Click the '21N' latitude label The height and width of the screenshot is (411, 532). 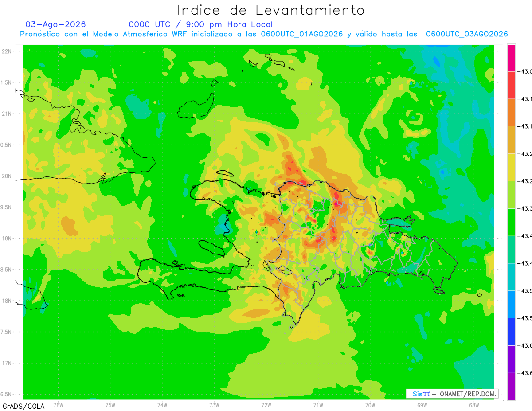(x=7, y=114)
